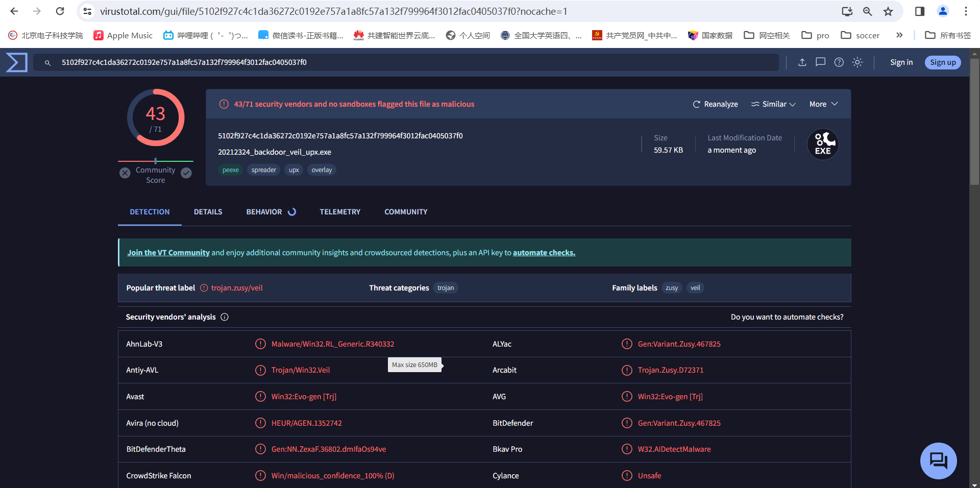
Task: Switch to the DETECTION tab
Action: point(150,212)
